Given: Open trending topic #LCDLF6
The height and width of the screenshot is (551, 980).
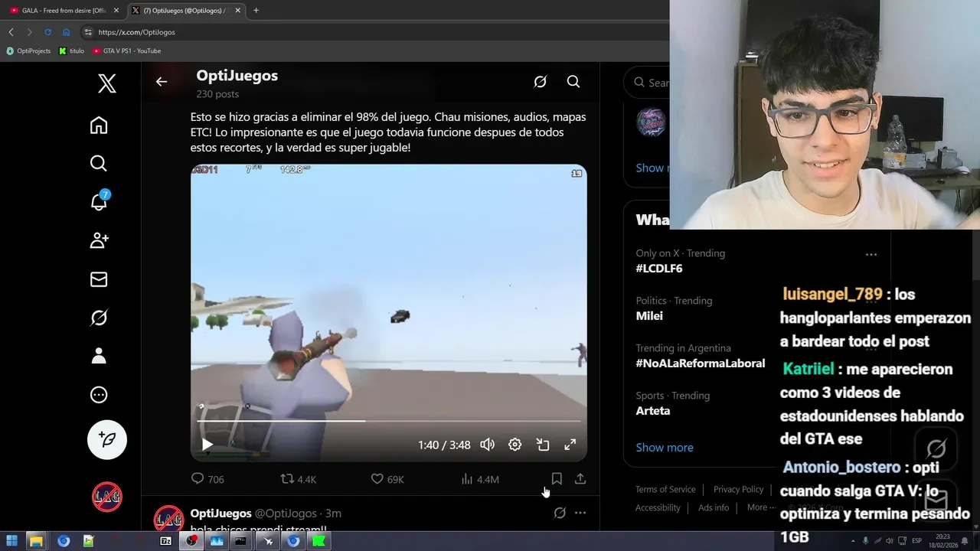Looking at the screenshot, I should [x=658, y=269].
